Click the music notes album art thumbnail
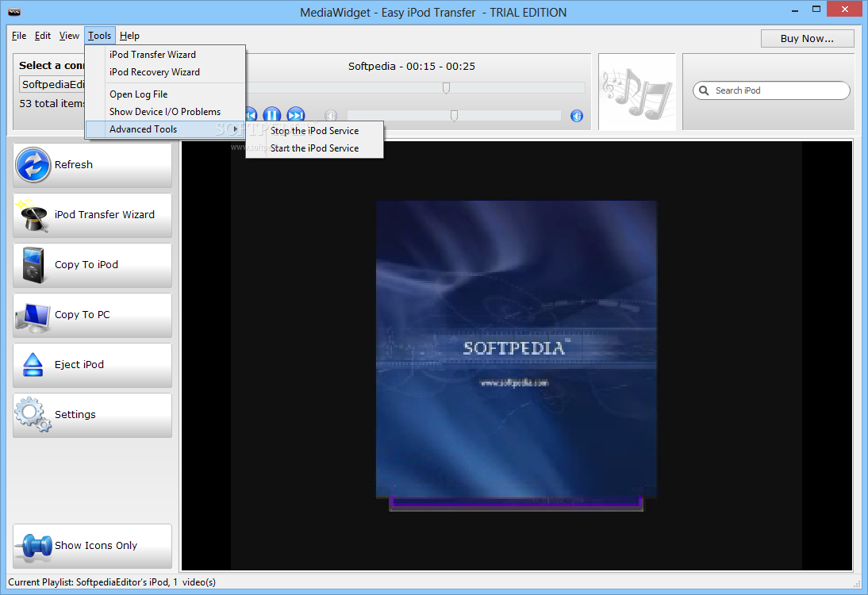 tap(636, 92)
